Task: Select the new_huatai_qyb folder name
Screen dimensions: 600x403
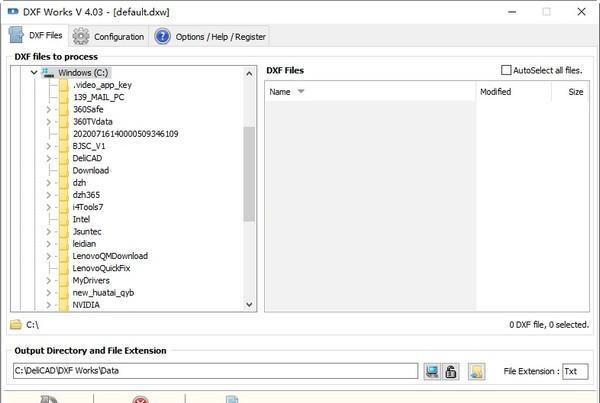Action: [103, 293]
